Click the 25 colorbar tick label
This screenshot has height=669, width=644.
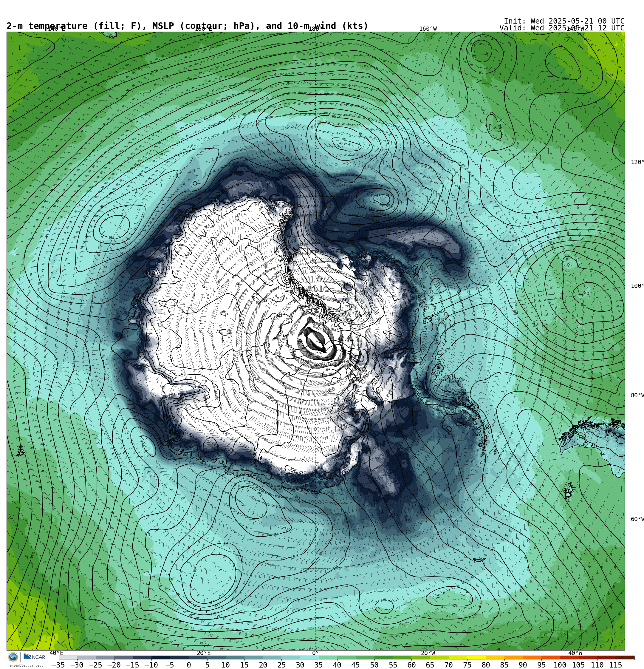(281, 665)
